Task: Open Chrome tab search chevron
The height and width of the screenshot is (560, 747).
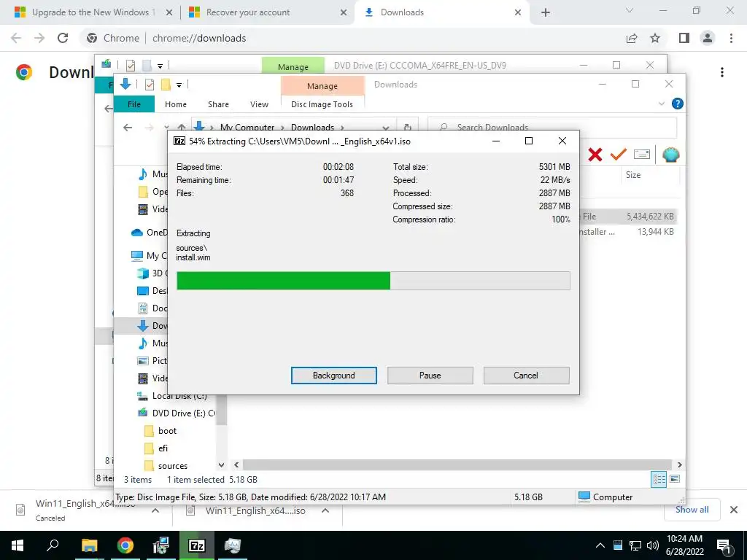Action: 630,10
